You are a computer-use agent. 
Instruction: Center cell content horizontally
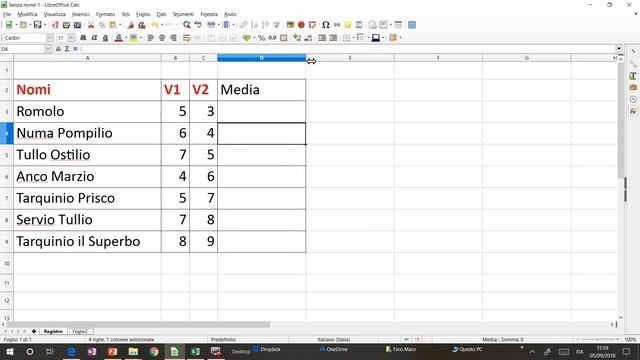click(x=162, y=38)
